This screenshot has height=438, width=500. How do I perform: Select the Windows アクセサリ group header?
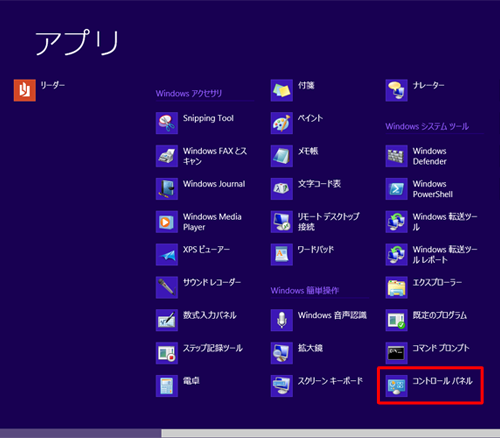(189, 94)
